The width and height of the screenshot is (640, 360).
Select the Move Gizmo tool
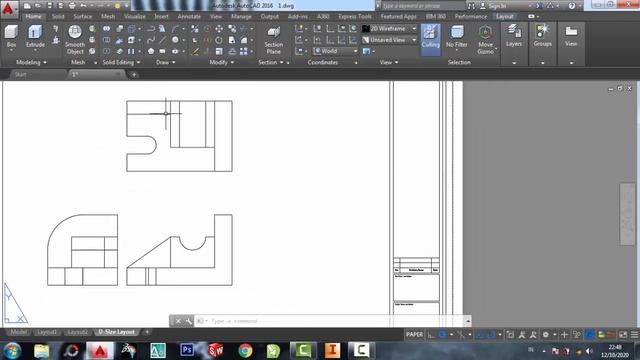pyautogui.click(x=485, y=39)
